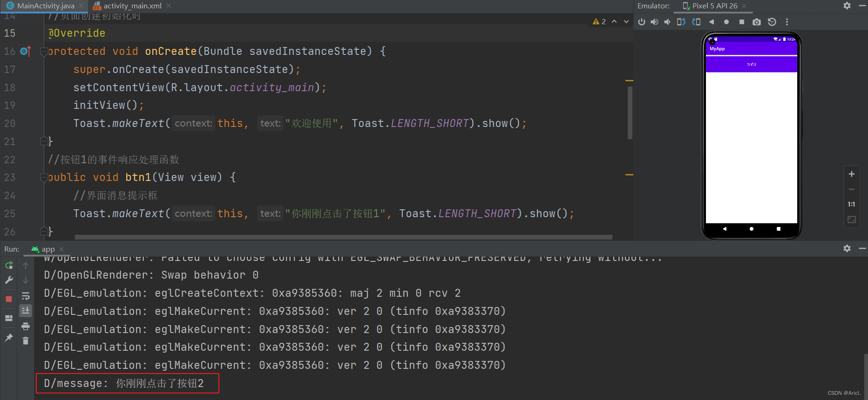Collapse btn1 method fold on line 23
The image size is (868, 400).
point(44,178)
